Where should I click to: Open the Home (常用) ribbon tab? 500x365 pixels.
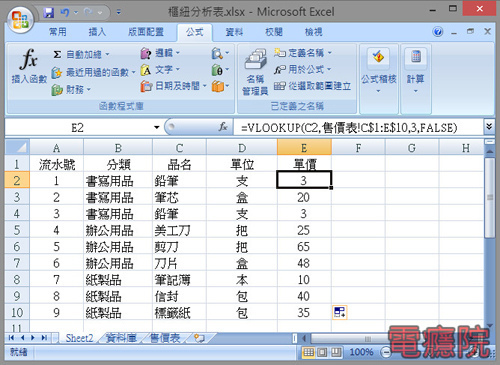(58, 32)
